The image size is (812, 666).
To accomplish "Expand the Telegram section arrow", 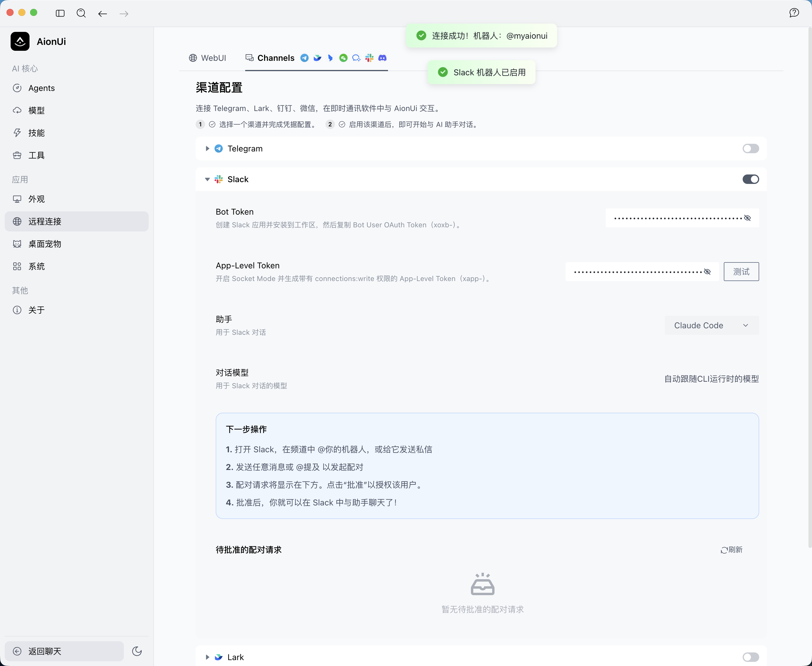I will click(x=207, y=148).
